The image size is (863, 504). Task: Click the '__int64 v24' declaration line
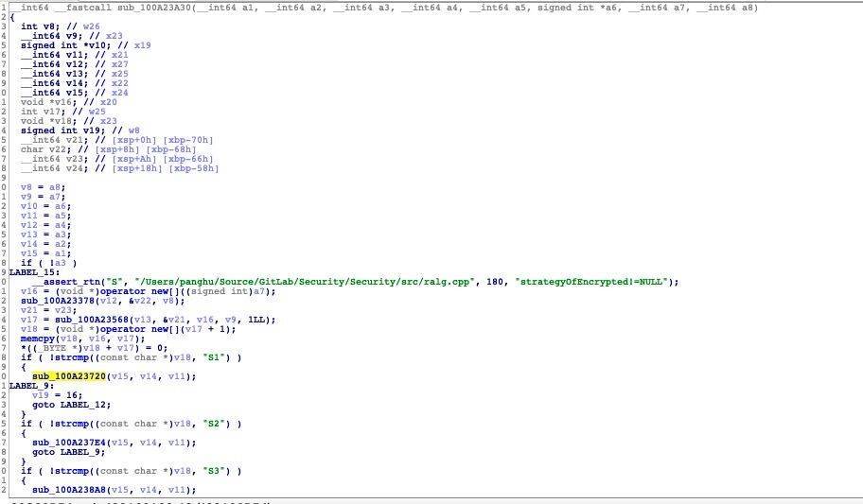point(119,169)
